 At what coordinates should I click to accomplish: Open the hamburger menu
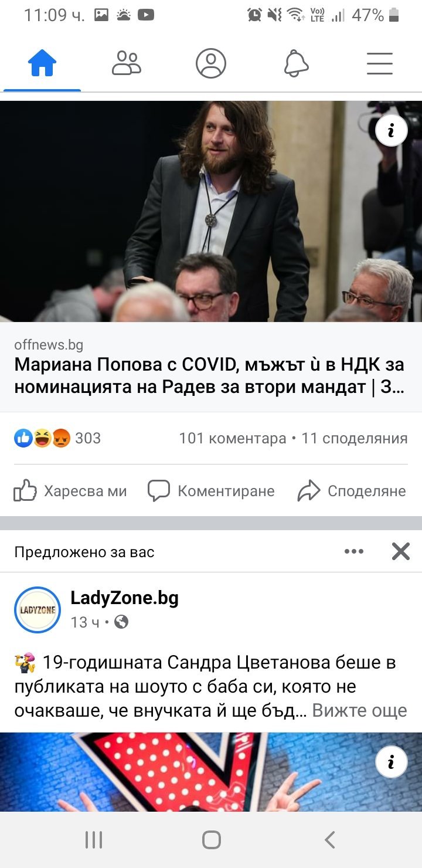[380, 63]
